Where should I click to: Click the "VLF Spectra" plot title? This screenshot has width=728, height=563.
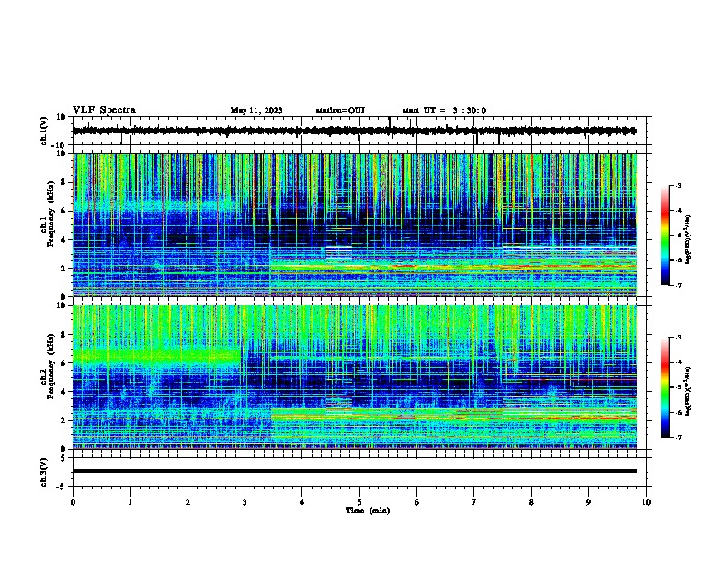104,110
